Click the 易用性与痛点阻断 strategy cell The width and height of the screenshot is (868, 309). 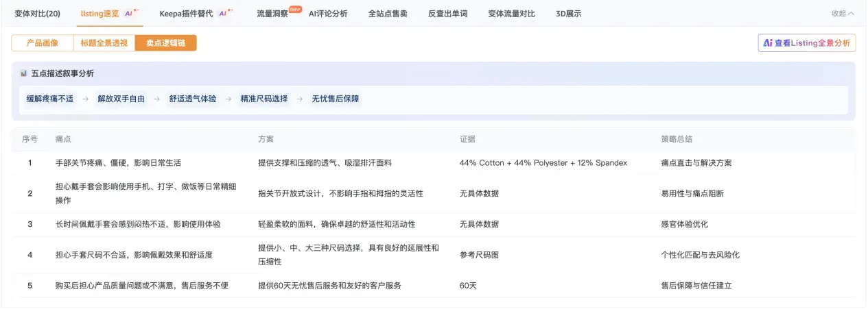tap(692, 193)
